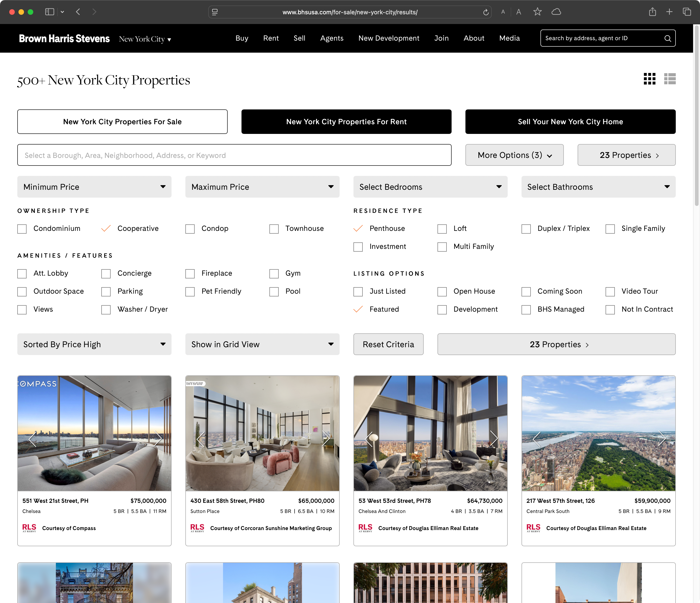Switch to grid view layout

point(649,79)
